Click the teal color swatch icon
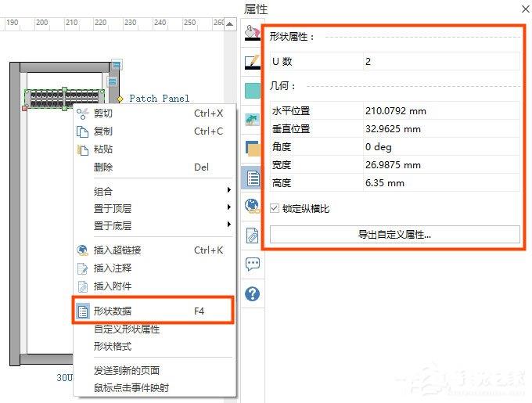532x403 pixels. (252, 91)
